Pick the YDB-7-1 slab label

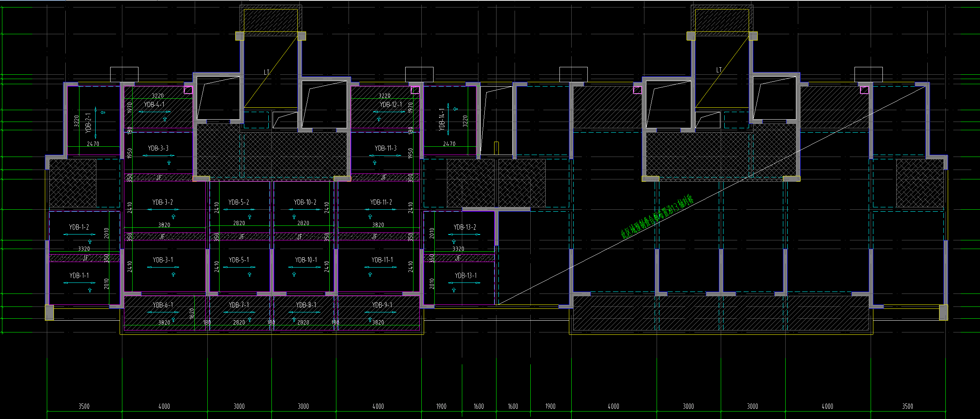tap(239, 305)
